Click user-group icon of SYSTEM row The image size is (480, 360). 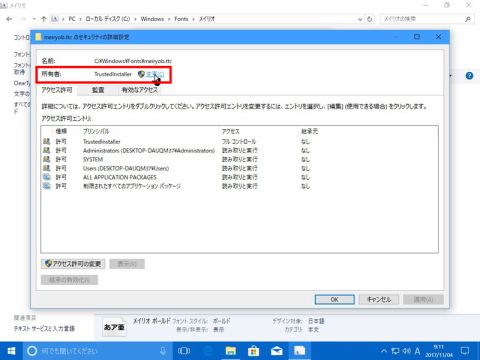(x=47, y=159)
